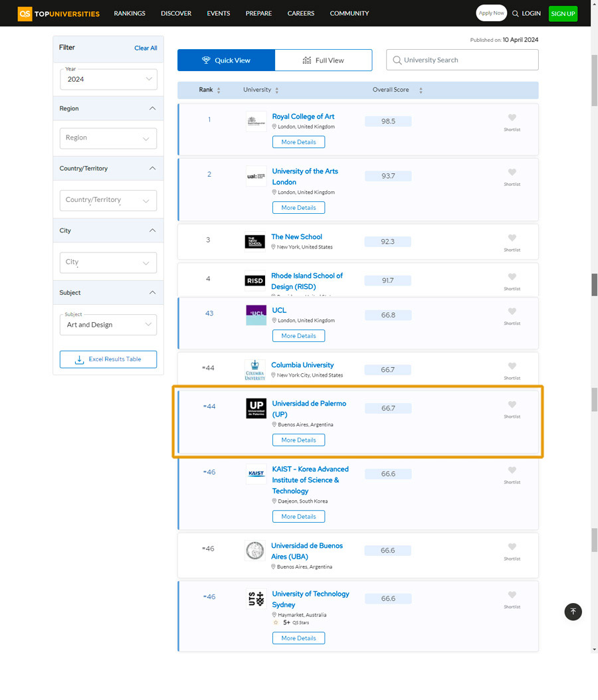Image resolution: width=598 pixels, height=700 pixels.
Task: Click the RISD logo image
Action: [x=255, y=280]
